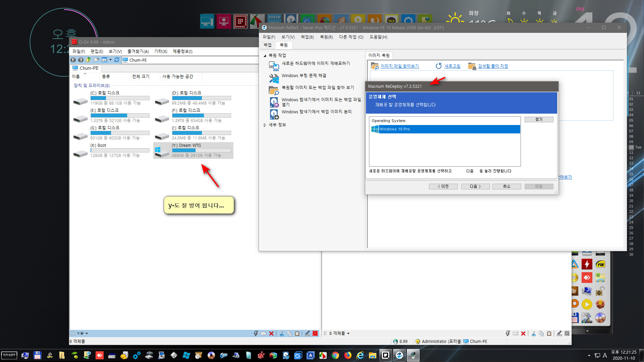Click the yellow play button icon in dock panel
644x362 pixels.
coord(587,304)
